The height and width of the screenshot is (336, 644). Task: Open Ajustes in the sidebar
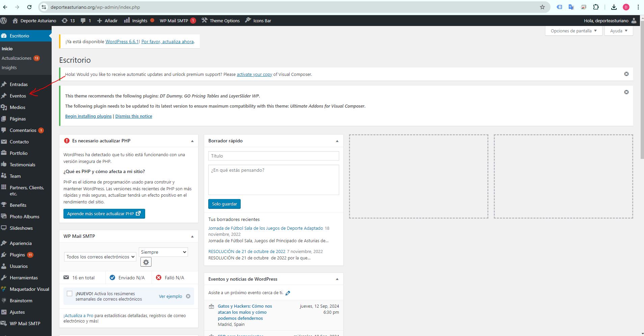(17, 312)
